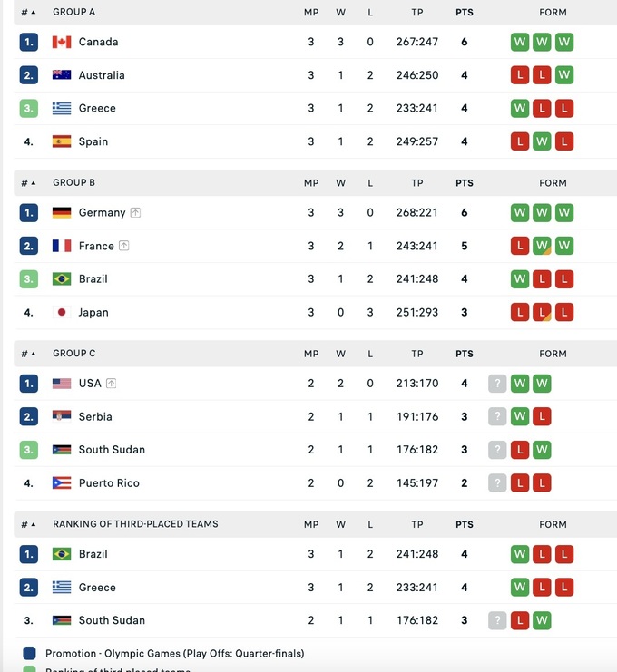Click Spain's green W form badge
Image resolution: width=617 pixels, height=672 pixels.
(542, 141)
